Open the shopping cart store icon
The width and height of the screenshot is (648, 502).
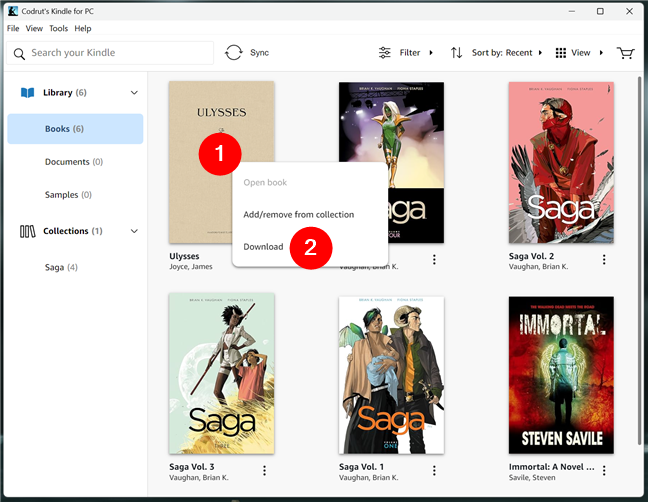625,53
